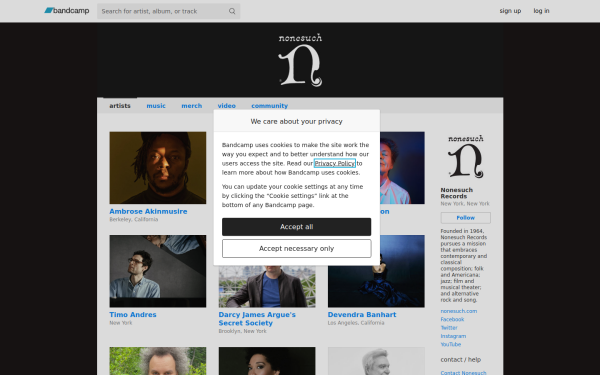The image size is (600, 375).
Task: Open Timo Andres photo thumbnail
Action: 158,271
